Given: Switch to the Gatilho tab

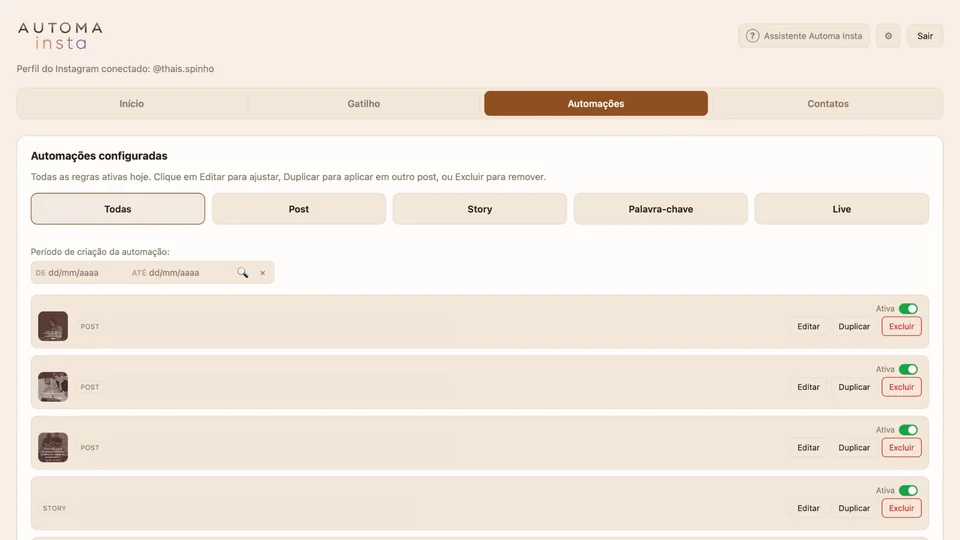Looking at the screenshot, I should [364, 103].
